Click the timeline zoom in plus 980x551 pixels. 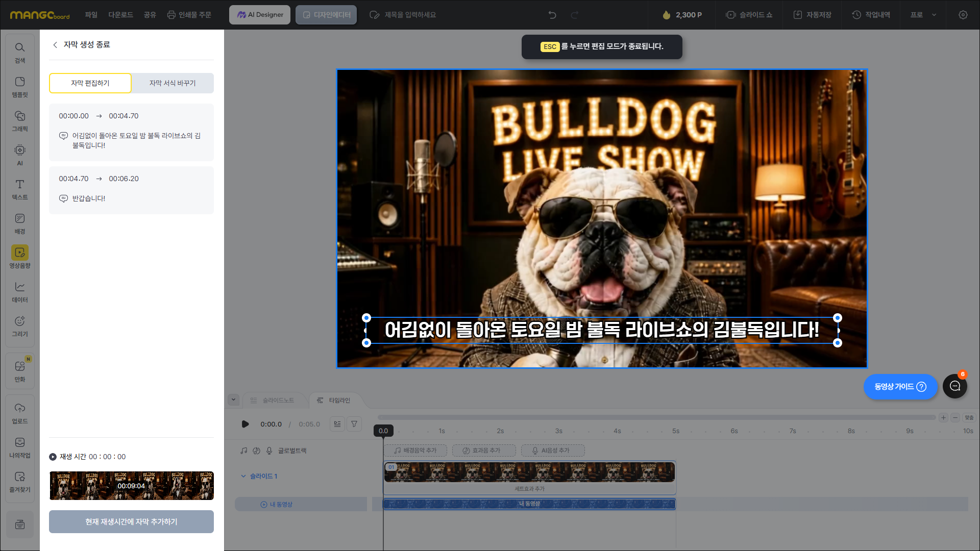[943, 417]
